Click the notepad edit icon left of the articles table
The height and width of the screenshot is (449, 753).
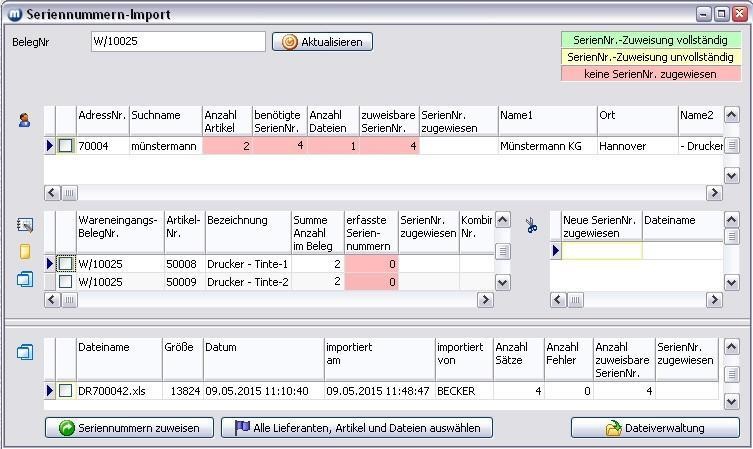pyautogui.click(x=25, y=226)
